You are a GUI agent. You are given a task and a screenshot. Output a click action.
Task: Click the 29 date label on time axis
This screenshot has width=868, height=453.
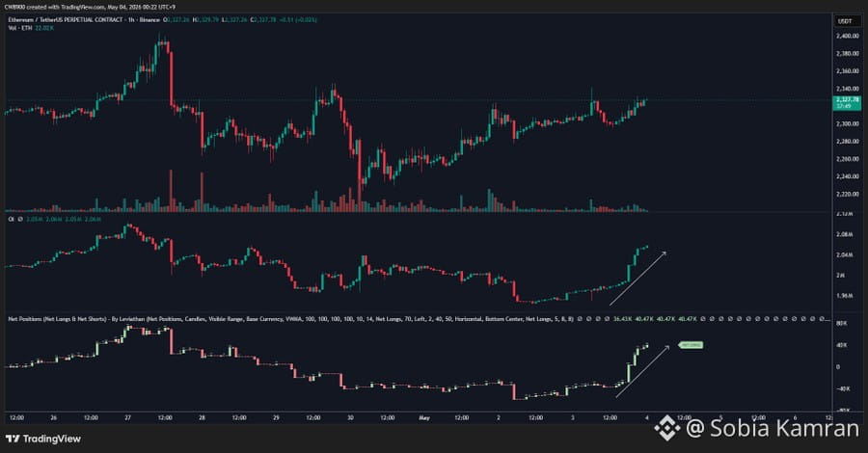tap(276, 418)
